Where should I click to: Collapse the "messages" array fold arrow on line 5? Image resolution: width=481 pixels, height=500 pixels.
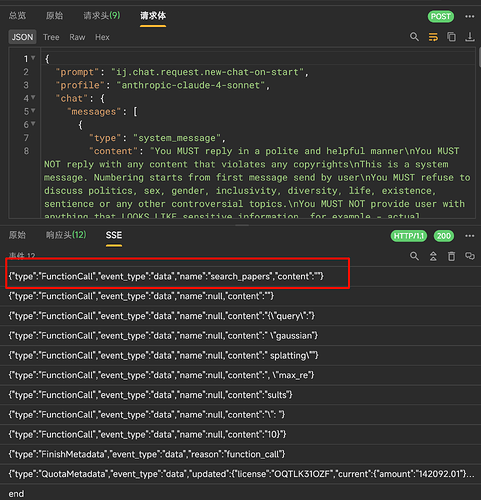(x=33, y=111)
